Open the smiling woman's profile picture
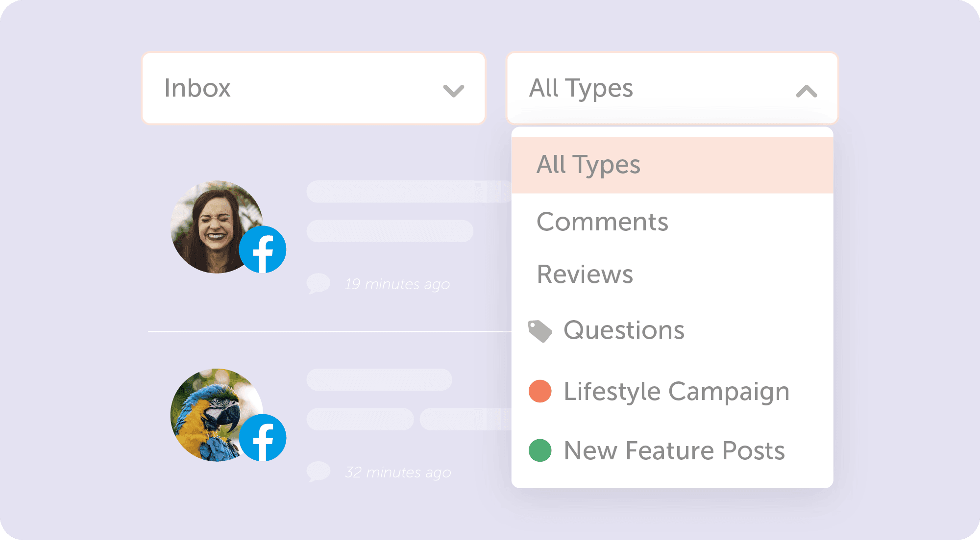 (217, 227)
